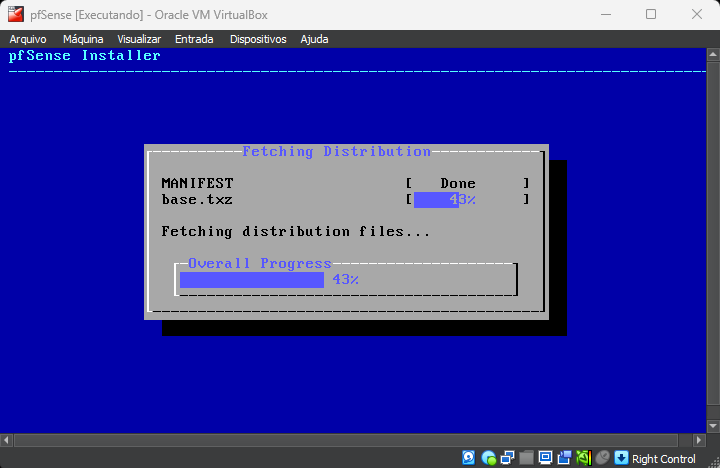Image resolution: width=720 pixels, height=468 pixels.
Task: Open the Máquina menu
Action: click(x=83, y=39)
